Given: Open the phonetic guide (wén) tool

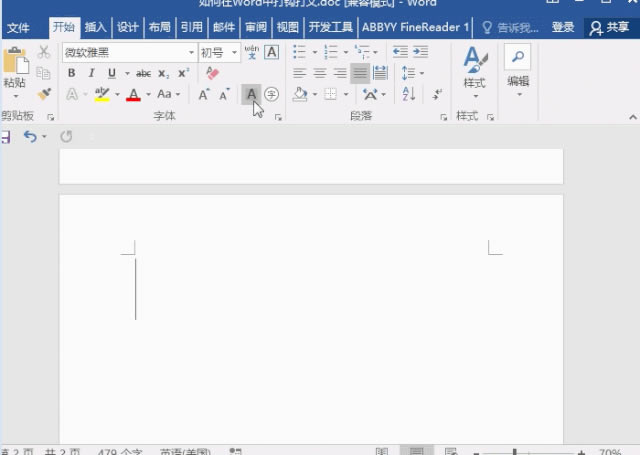Looking at the screenshot, I should click(252, 52).
